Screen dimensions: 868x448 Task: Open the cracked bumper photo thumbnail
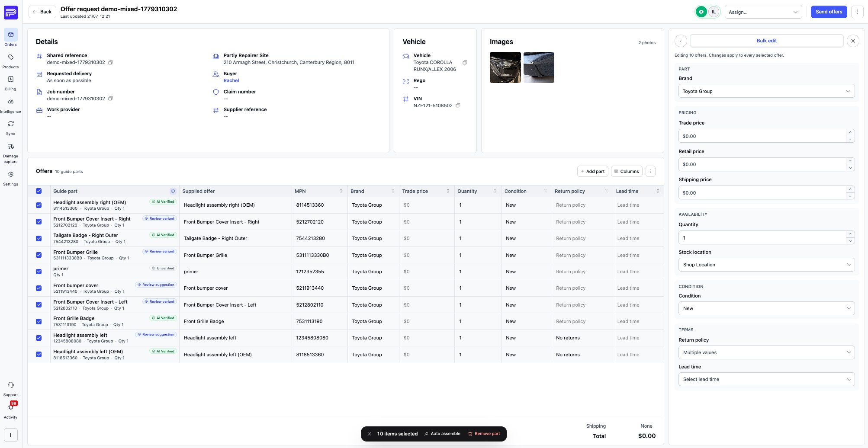[539, 67]
